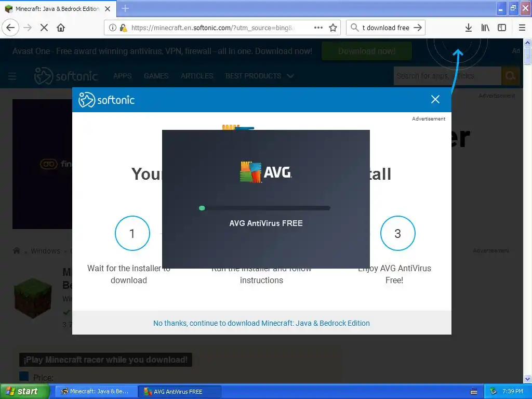Click the browser search box
This screenshot has width=532, height=399.
[x=386, y=28]
